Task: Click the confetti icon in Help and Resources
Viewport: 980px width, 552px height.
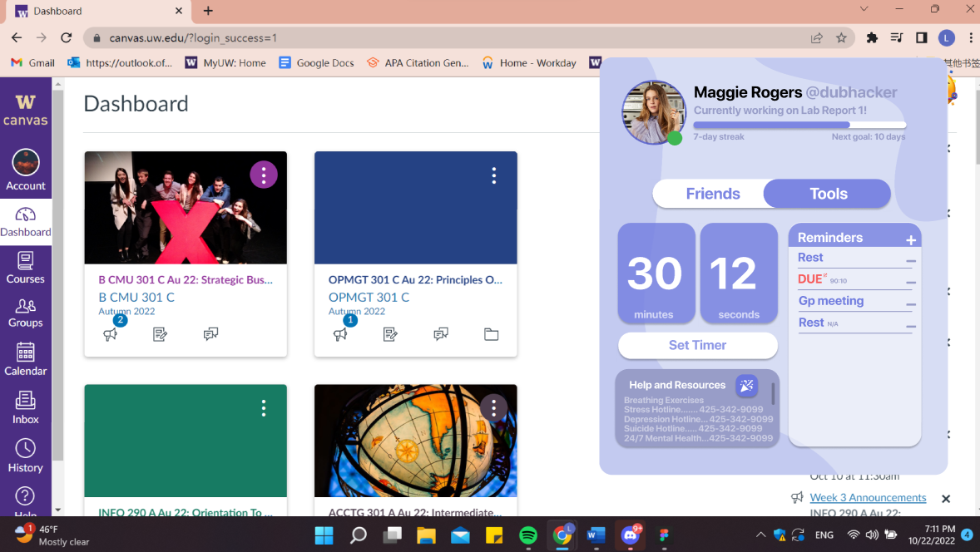Action: [x=747, y=386]
